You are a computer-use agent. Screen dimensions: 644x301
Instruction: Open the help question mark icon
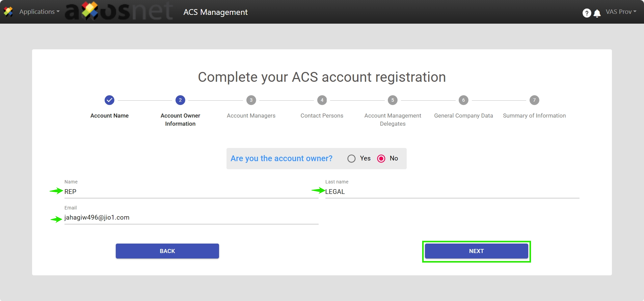pyautogui.click(x=587, y=13)
